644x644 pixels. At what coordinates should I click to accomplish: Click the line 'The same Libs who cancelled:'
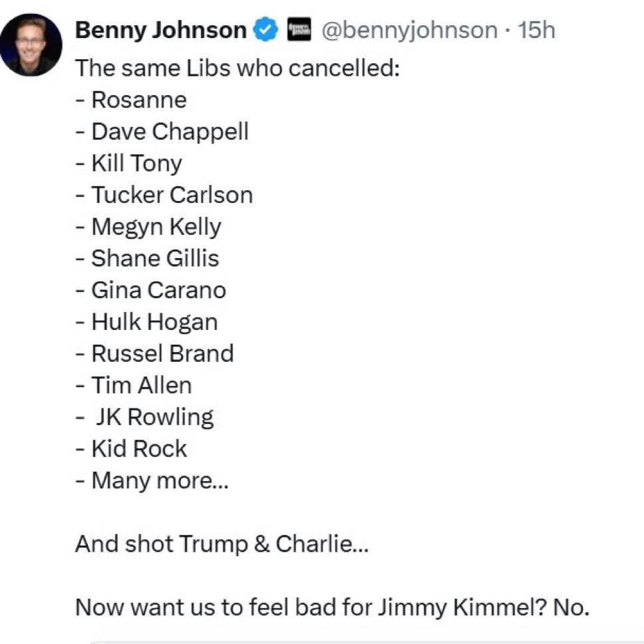(238, 68)
